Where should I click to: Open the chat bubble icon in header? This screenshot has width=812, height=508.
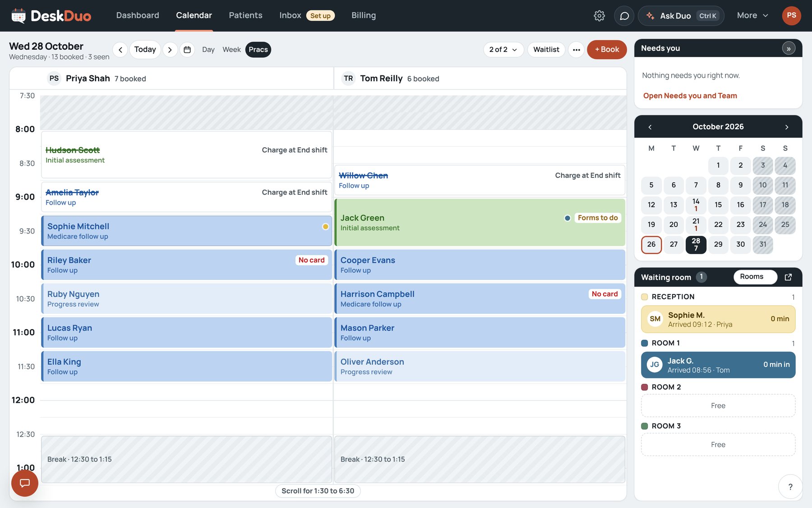624,16
